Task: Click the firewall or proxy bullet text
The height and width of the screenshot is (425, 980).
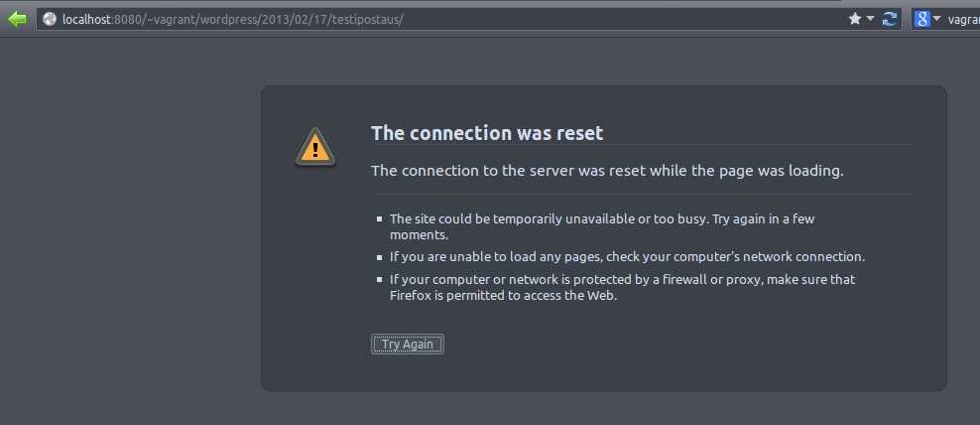Action: pyautogui.click(x=623, y=287)
